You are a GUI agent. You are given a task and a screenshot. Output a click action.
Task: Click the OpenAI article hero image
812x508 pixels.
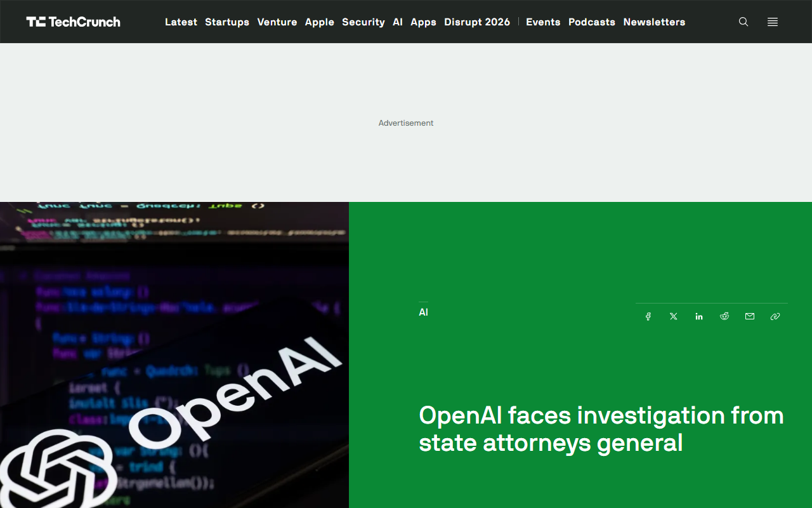pos(174,355)
